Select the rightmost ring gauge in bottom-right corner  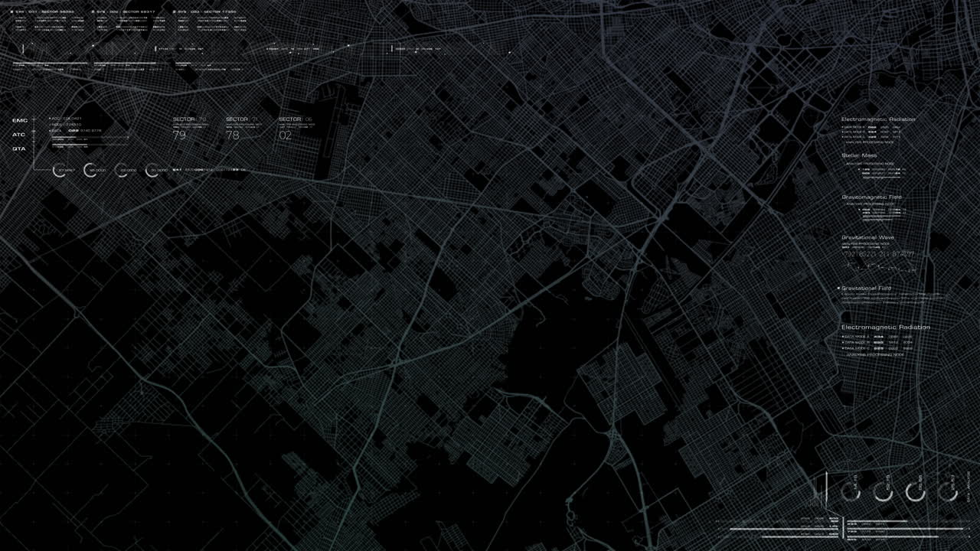[949, 492]
